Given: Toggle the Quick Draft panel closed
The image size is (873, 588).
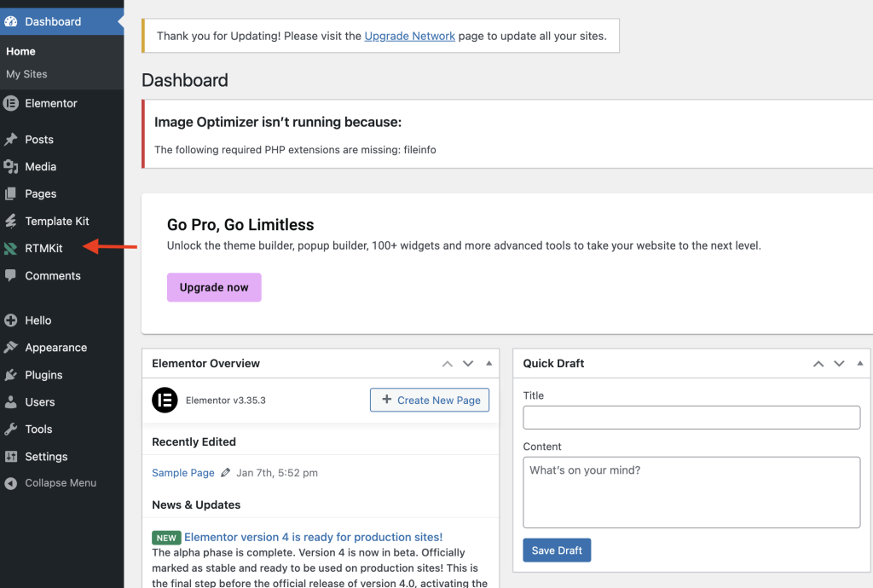Looking at the screenshot, I should pyautogui.click(x=859, y=364).
